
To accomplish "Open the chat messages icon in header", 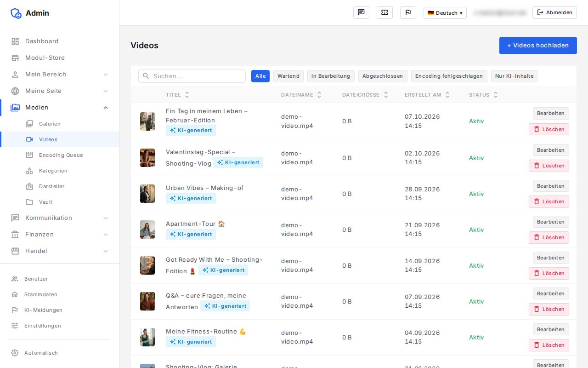I will 361,13.
